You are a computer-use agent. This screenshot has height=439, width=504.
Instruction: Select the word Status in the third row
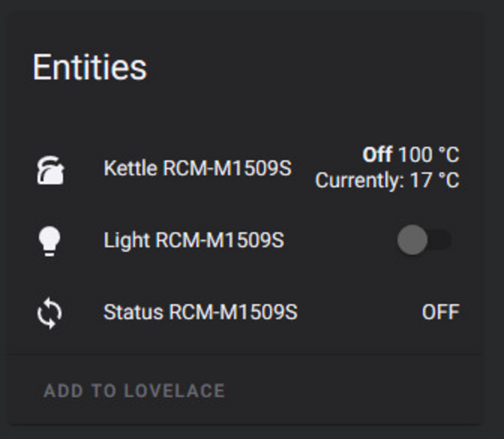point(133,312)
